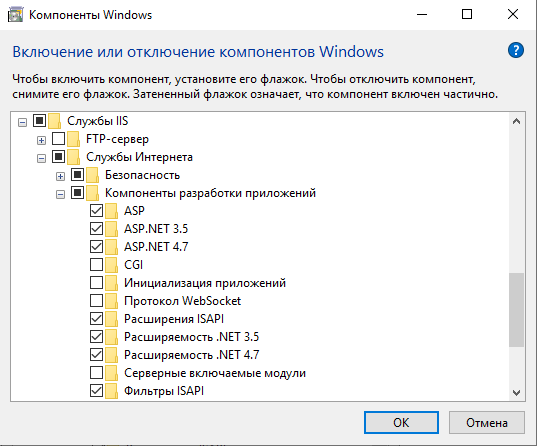
Task: Click the Windows Components title bar icon
Action: coord(15,15)
